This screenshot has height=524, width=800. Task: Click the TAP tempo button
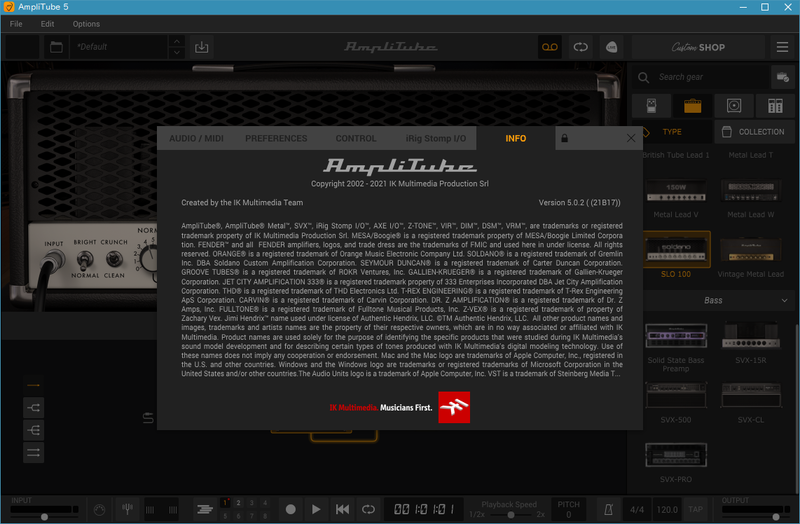click(x=695, y=509)
